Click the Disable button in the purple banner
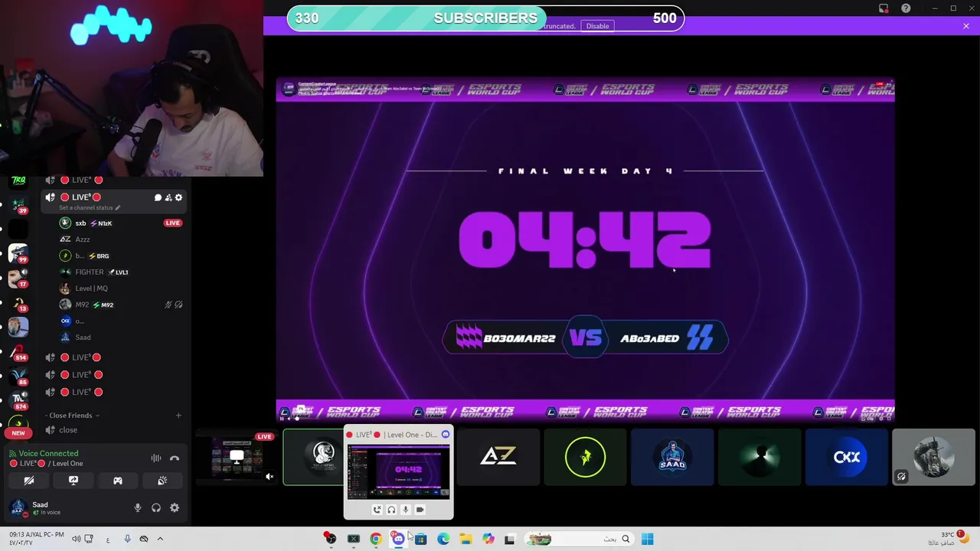 point(597,26)
